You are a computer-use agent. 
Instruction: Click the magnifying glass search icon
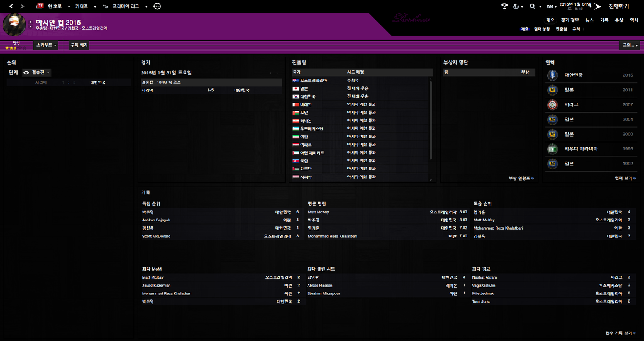point(532,6)
